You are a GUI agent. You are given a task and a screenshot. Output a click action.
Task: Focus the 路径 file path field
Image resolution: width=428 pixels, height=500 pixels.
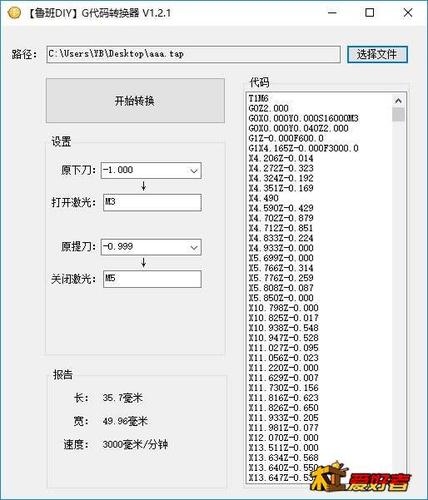coord(193,54)
